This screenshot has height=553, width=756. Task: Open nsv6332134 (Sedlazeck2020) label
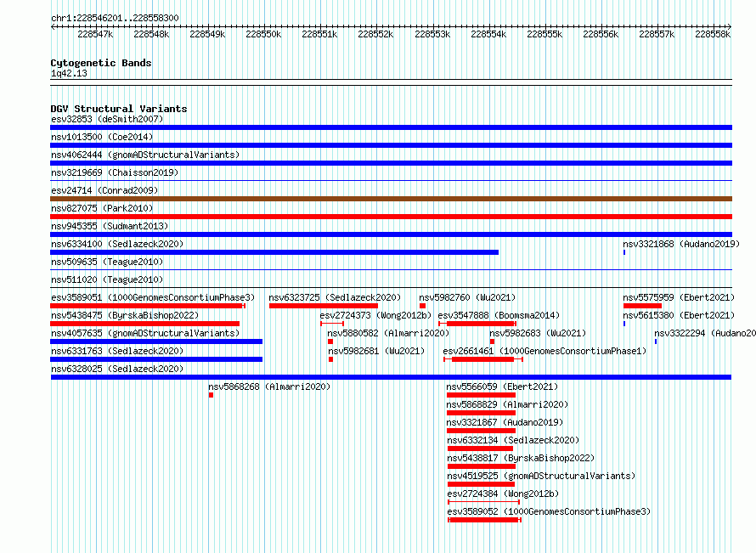pos(513,440)
